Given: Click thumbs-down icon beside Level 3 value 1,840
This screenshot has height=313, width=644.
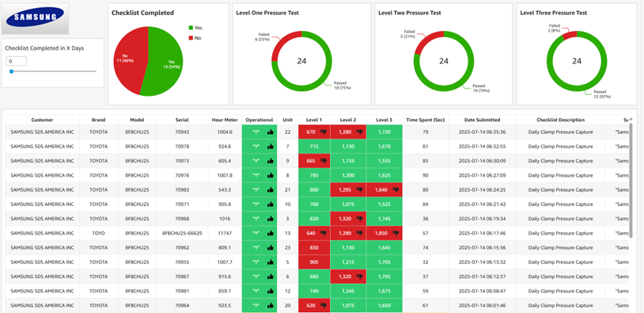Looking at the screenshot, I should 396,190.
